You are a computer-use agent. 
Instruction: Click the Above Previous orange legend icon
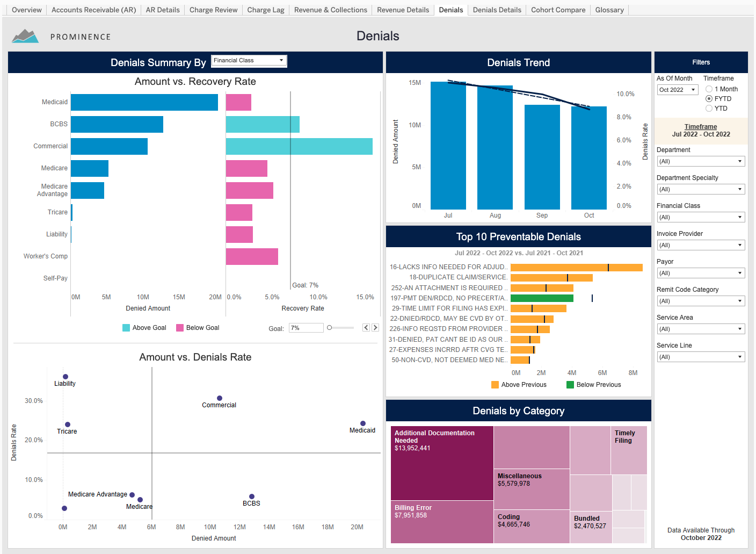click(x=495, y=385)
